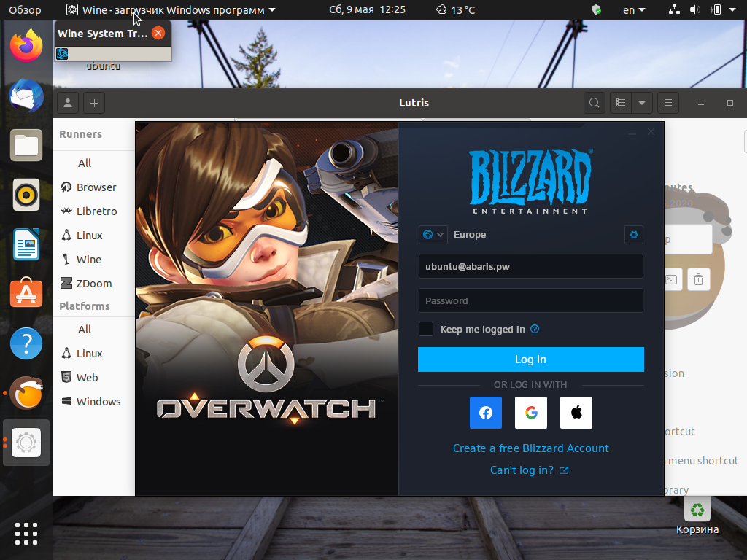747x560 pixels.
Task: Click the volume speaker icon
Action: click(695, 9)
